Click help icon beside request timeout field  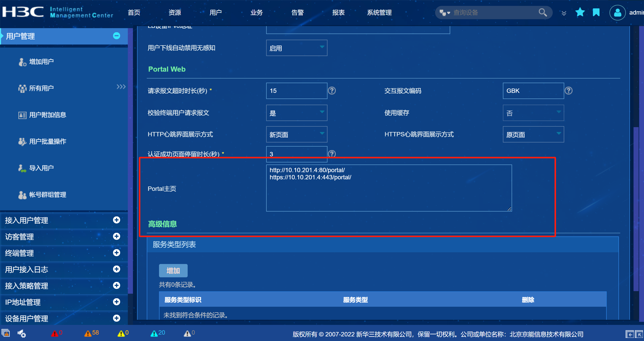point(332,91)
